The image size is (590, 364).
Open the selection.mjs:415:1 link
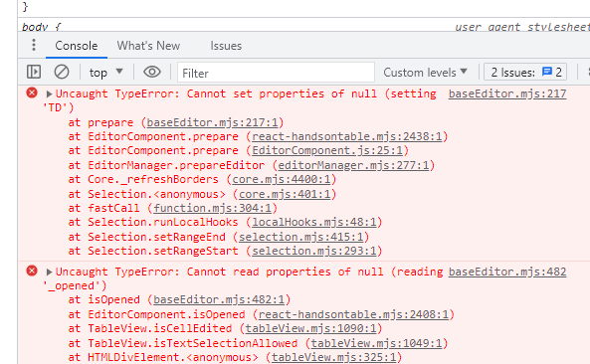301,237
